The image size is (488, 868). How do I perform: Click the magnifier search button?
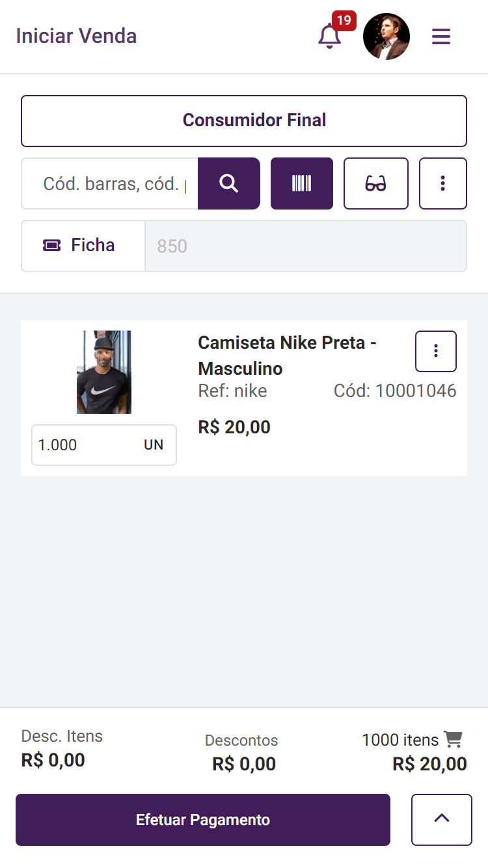click(x=229, y=183)
